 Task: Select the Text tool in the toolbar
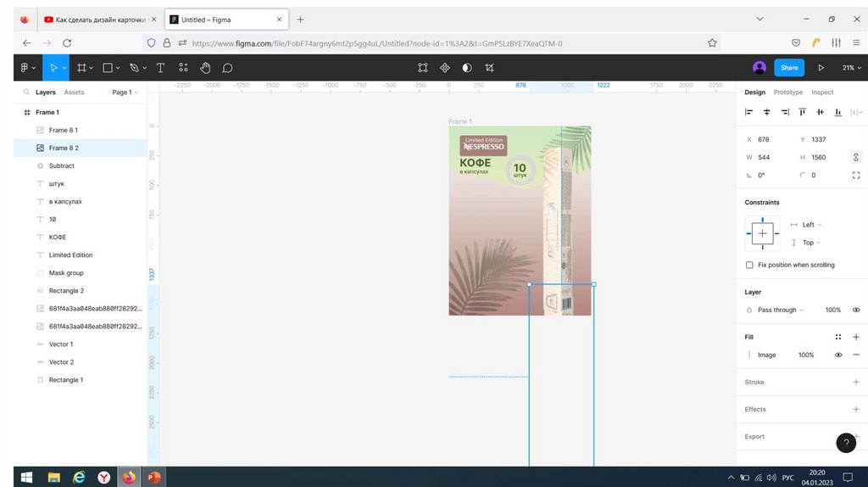click(160, 68)
